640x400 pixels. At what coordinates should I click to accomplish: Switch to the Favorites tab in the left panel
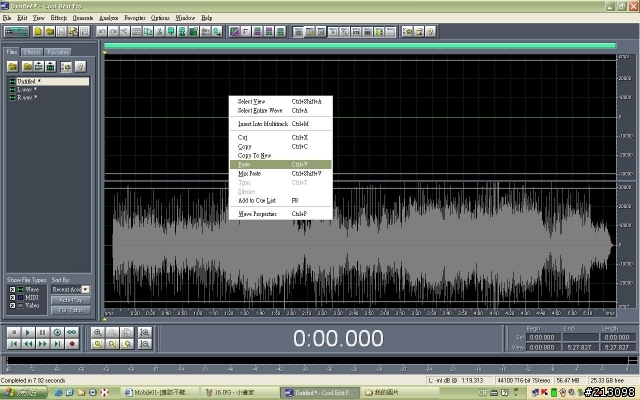58,52
